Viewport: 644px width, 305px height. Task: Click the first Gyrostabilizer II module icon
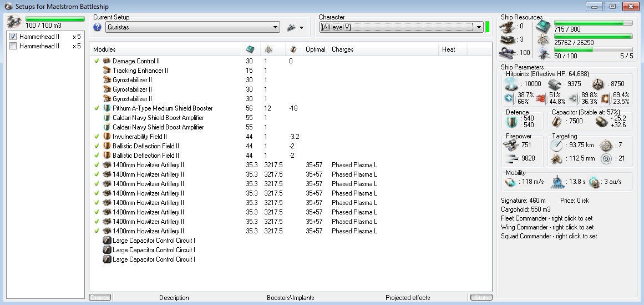107,80
